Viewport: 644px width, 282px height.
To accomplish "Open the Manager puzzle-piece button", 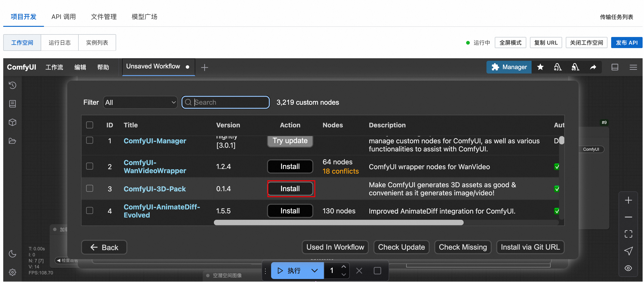I will pyautogui.click(x=509, y=67).
